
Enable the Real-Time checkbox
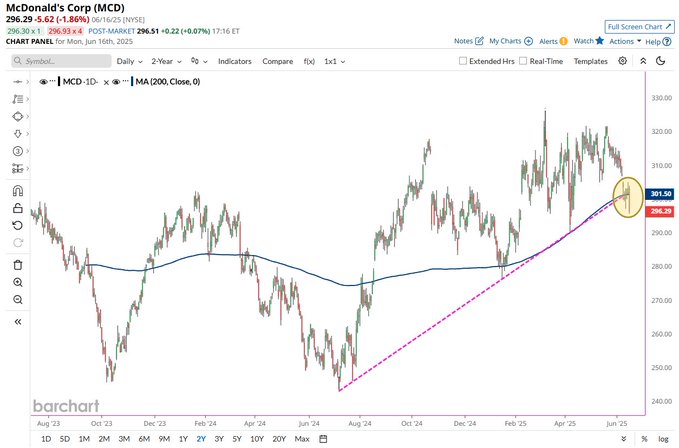tap(523, 61)
